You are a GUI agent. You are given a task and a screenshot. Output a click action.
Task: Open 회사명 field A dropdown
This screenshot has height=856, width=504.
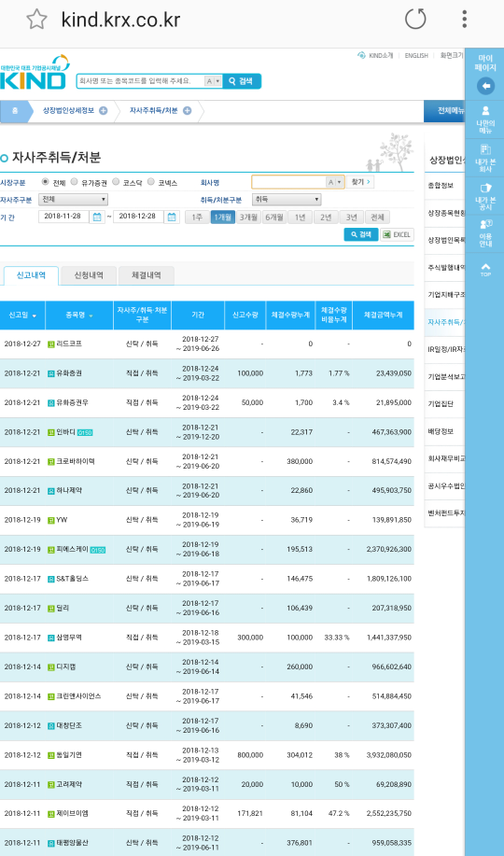pyautogui.click(x=335, y=182)
